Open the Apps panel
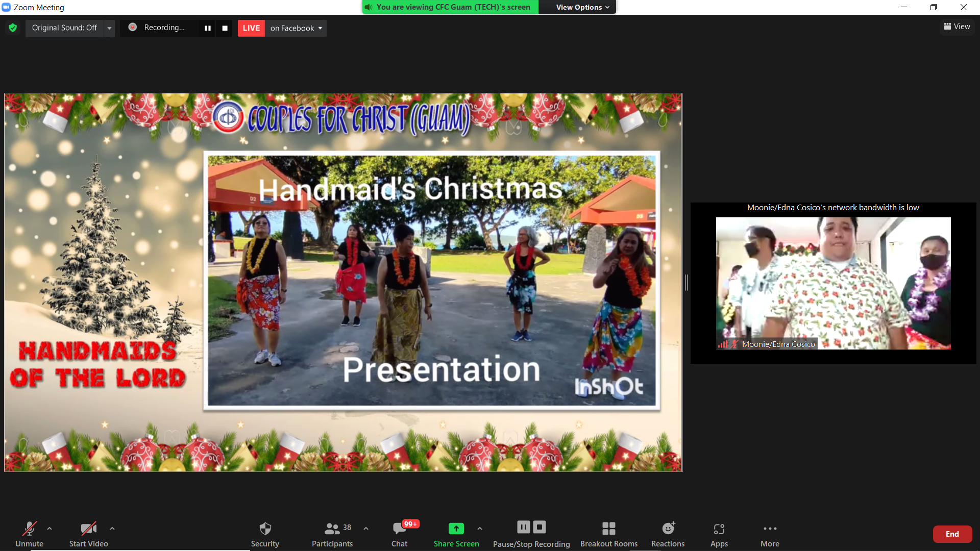This screenshot has width=980, height=551. point(719,534)
